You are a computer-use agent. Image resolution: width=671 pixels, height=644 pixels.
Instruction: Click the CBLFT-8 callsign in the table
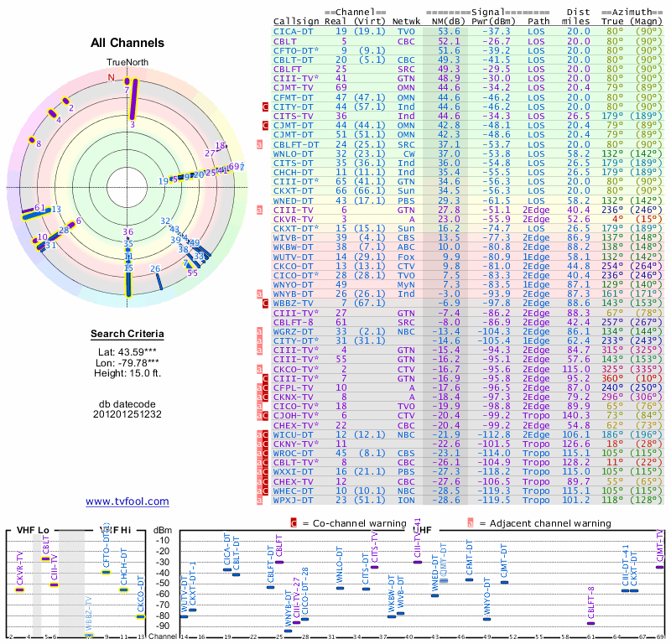coord(293,322)
